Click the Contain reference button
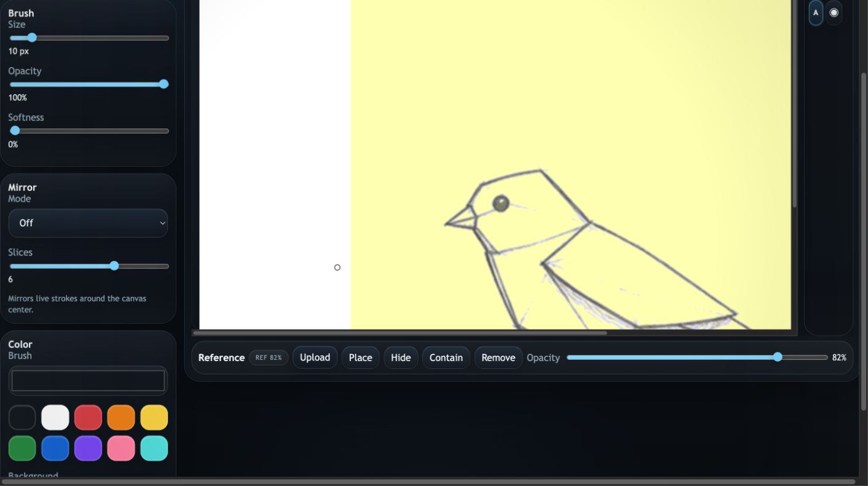The width and height of the screenshot is (868, 486). point(446,357)
